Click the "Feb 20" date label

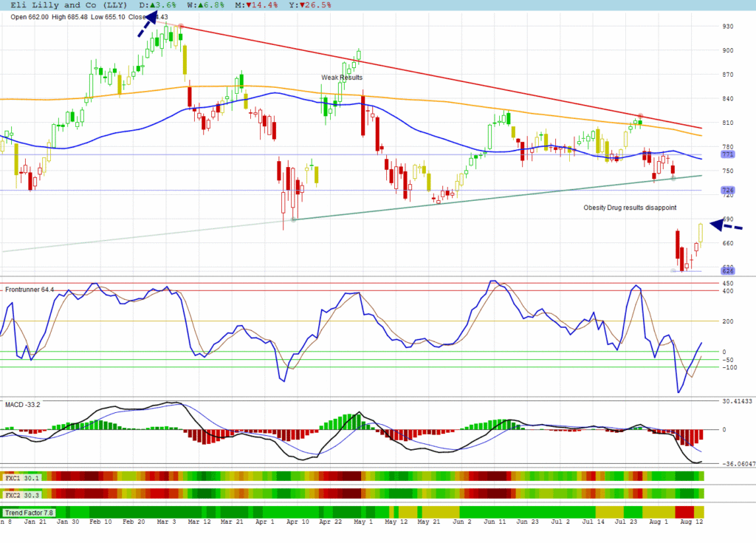(134, 522)
